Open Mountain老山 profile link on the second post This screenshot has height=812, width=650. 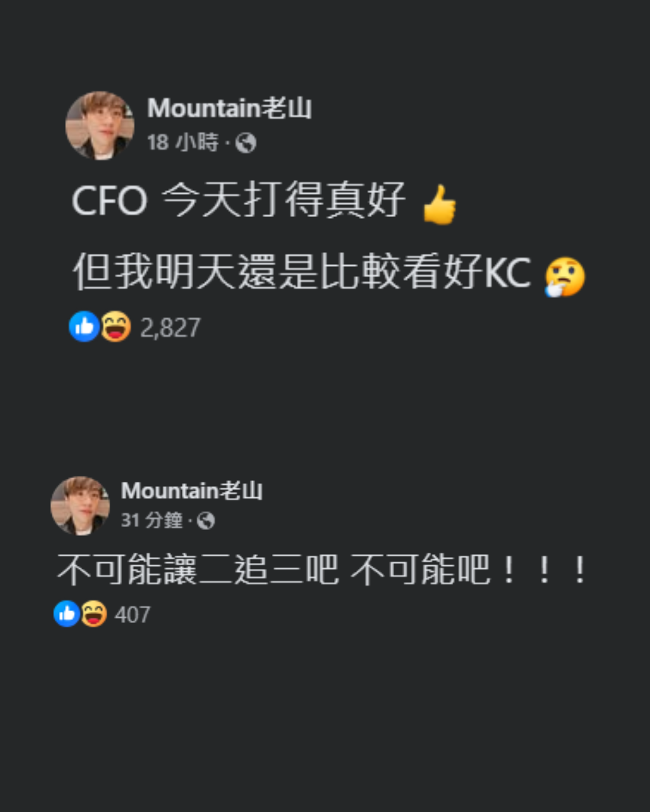192,490
